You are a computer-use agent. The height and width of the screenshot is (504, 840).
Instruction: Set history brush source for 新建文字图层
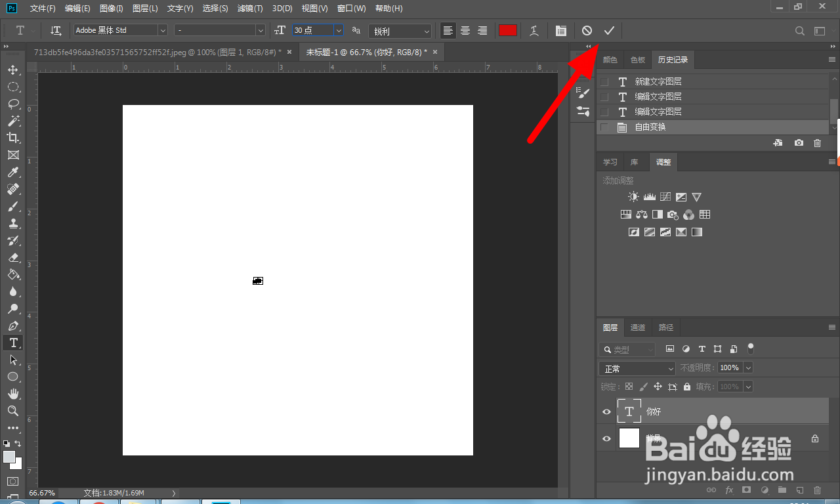604,82
